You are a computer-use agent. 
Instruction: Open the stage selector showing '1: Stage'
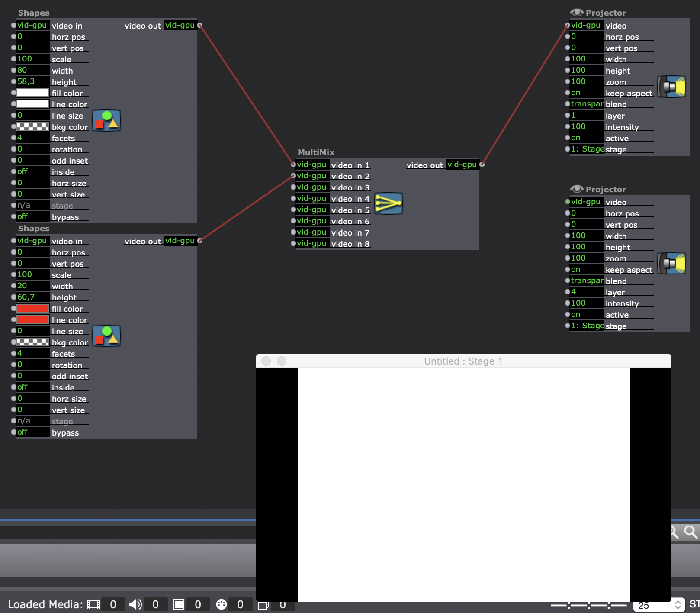[x=586, y=149]
